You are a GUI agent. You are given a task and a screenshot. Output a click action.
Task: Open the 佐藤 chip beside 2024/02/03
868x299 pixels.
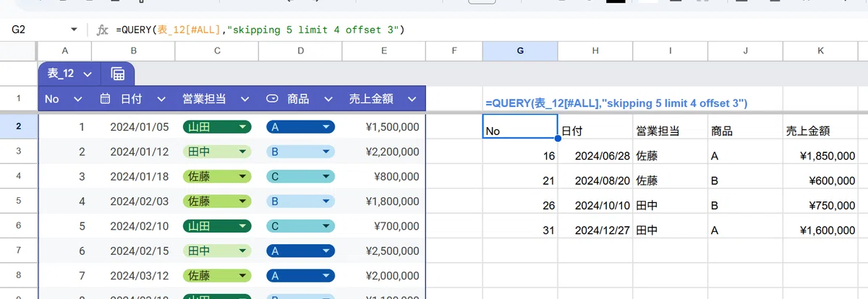click(216, 201)
